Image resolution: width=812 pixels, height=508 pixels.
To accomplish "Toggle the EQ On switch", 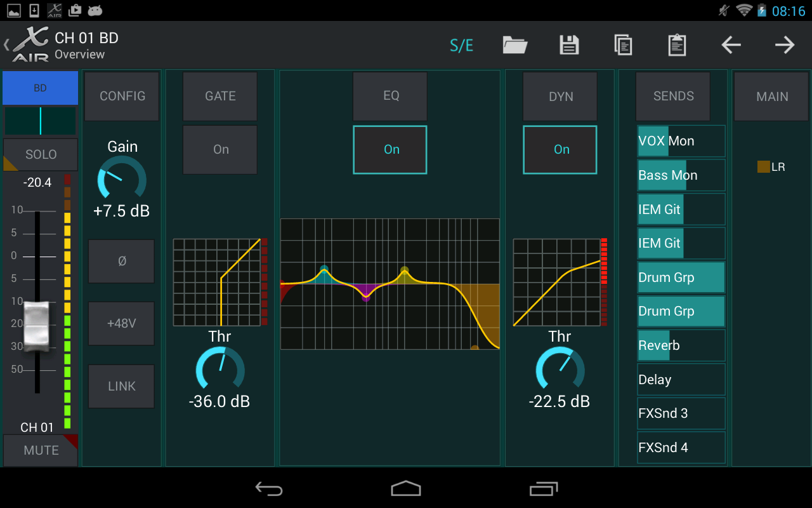I will tap(390, 149).
